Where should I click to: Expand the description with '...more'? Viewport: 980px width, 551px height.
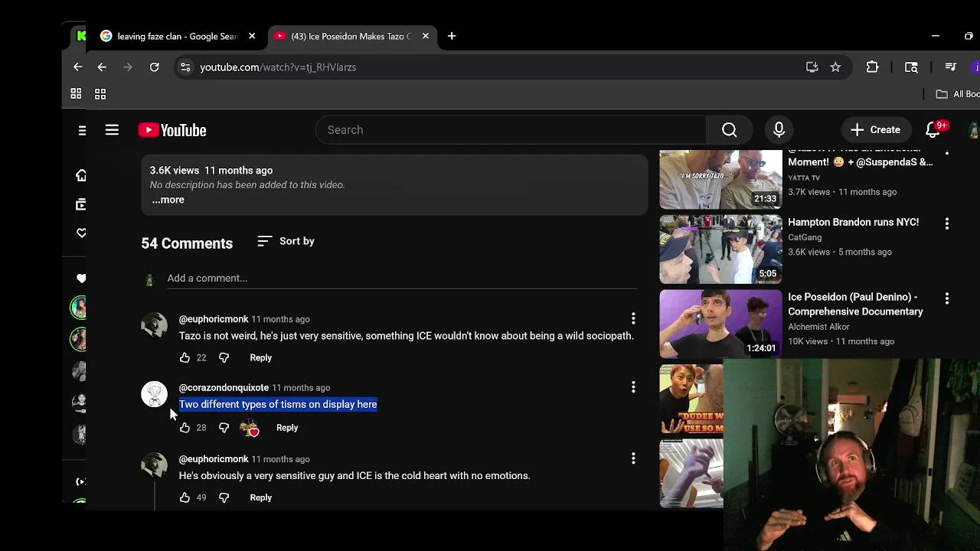point(168,200)
